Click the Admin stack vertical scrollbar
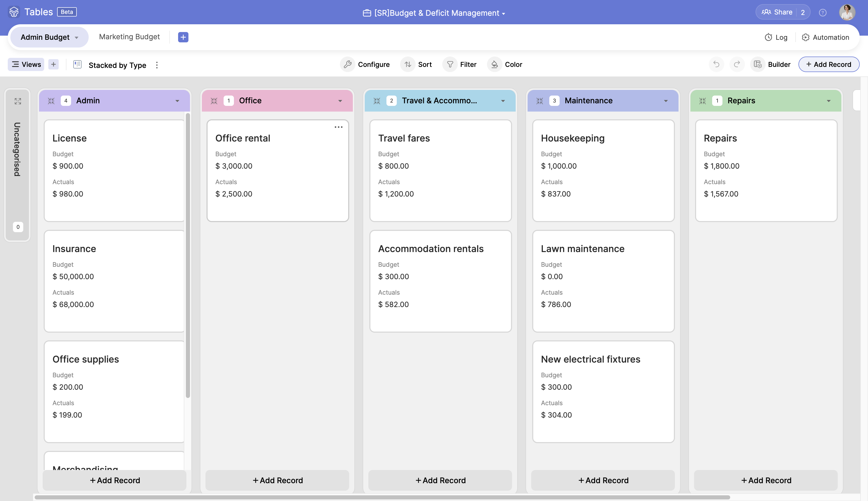Viewport: 868px width, 501px height. 188,255
